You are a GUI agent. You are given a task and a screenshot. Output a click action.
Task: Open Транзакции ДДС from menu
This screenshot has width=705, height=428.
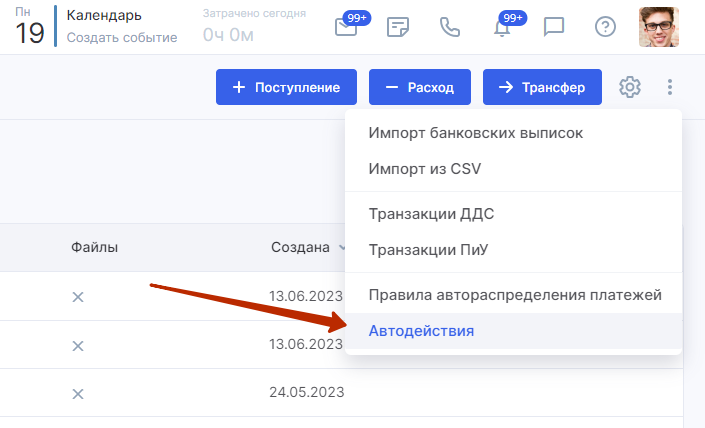click(431, 214)
